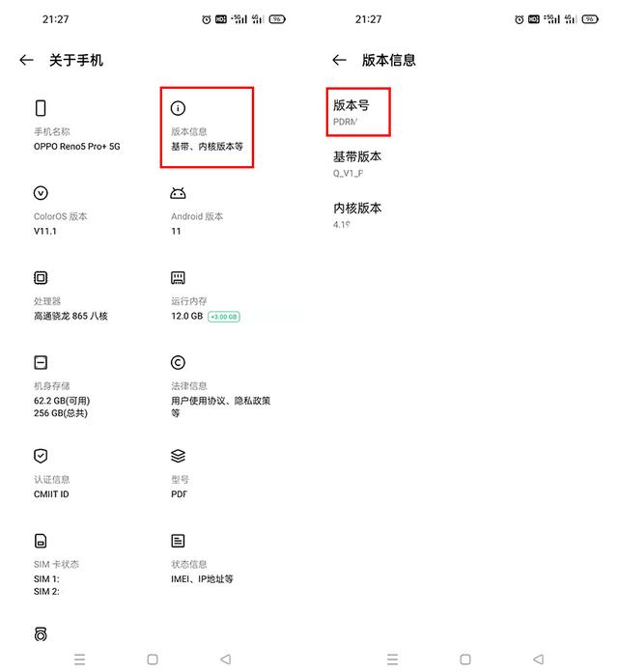Image resolution: width=618 pixels, height=672 pixels.
Task: Tap the info icon above 版本信息
Action: click(x=178, y=108)
